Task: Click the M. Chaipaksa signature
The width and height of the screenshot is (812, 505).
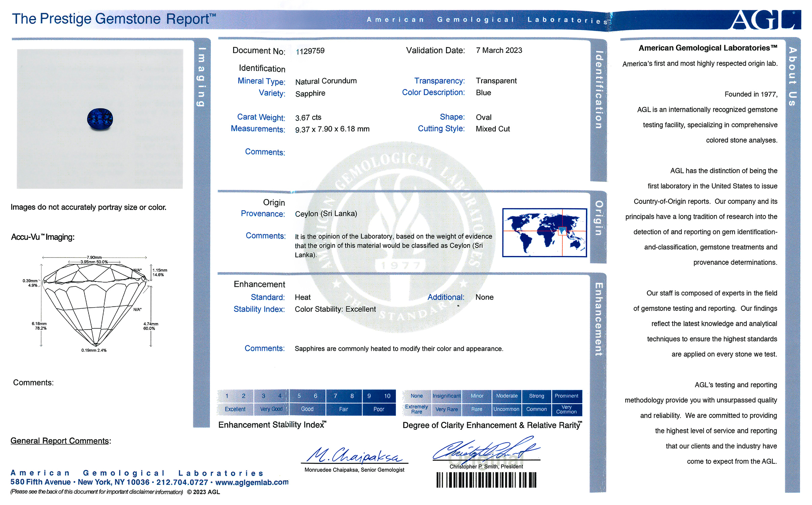Action: 354,456
